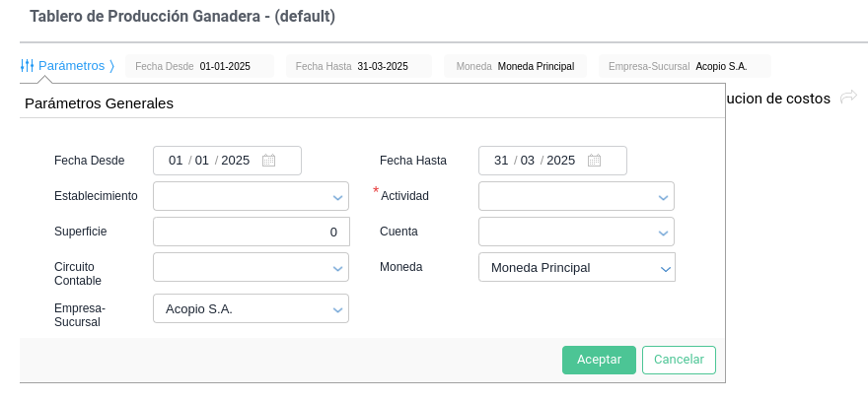Open the Fecha Hasta calendar picker icon
The width and height of the screenshot is (868, 401).
click(594, 161)
